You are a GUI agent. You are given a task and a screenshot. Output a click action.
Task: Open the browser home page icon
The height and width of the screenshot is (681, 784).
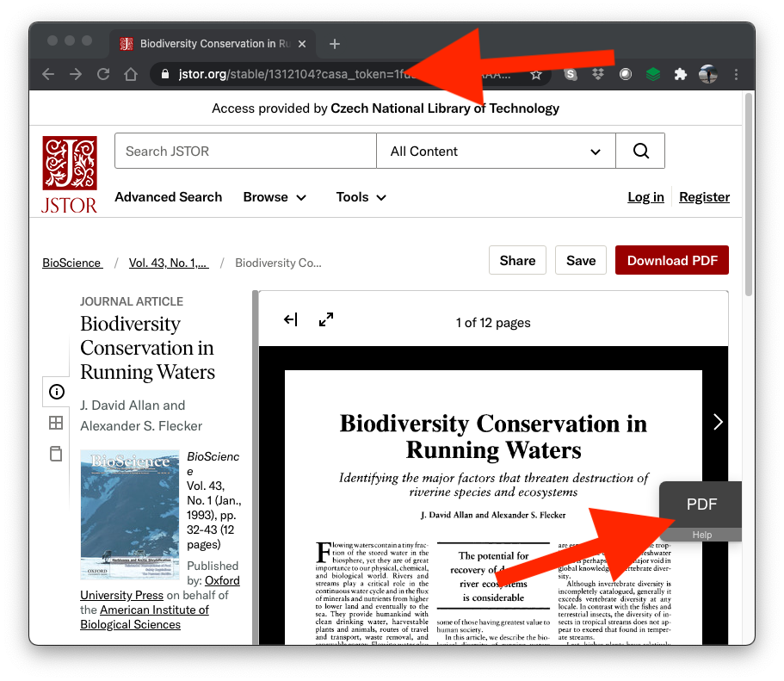131,75
